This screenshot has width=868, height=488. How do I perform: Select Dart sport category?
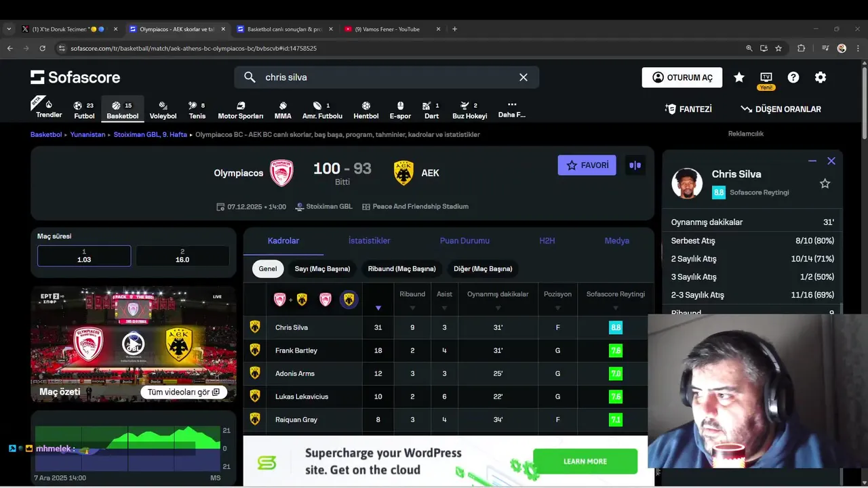pos(431,110)
